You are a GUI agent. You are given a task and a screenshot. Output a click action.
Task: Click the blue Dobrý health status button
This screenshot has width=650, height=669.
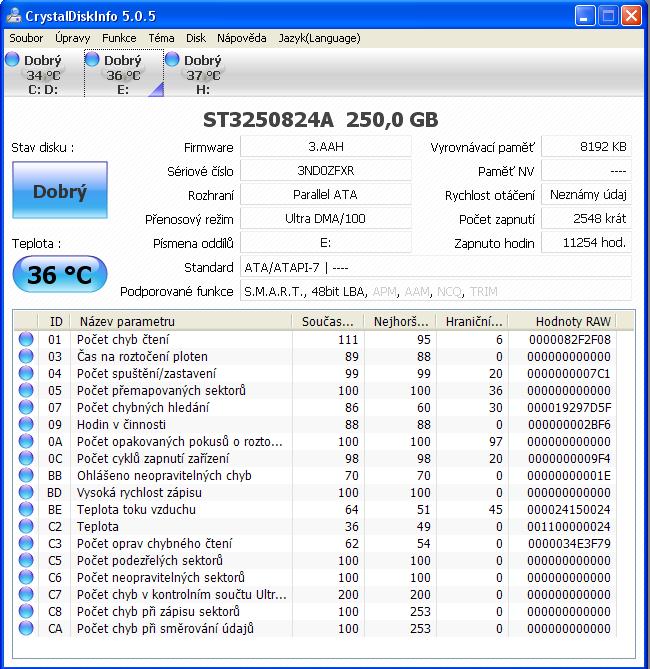[60, 190]
